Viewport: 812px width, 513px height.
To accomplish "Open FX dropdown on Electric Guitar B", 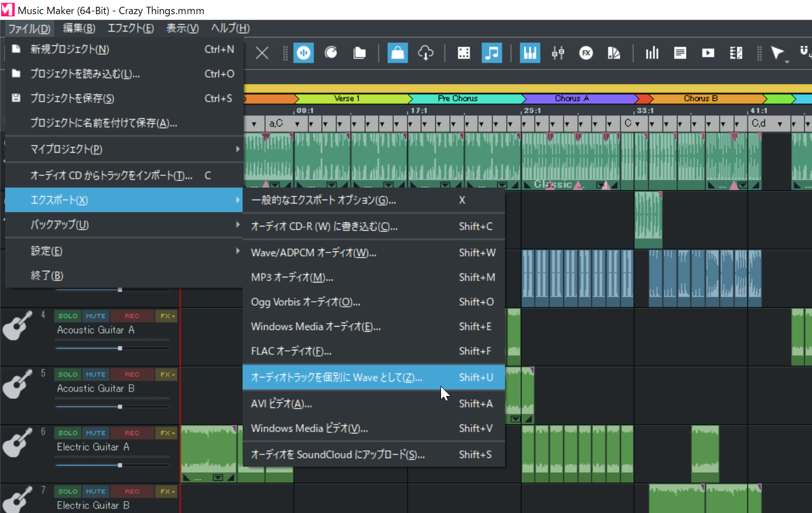I will pos(167,492).
